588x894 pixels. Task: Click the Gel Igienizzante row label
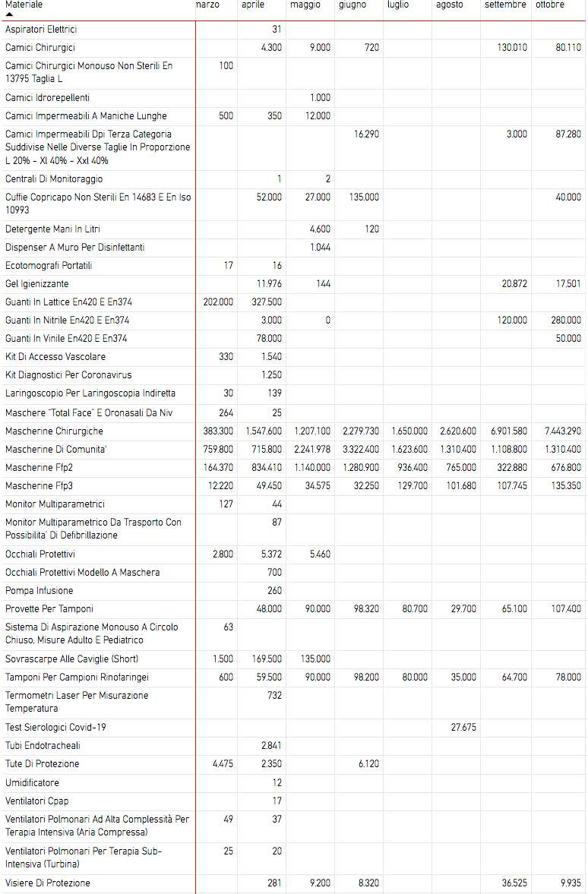(x=37, y=283)
